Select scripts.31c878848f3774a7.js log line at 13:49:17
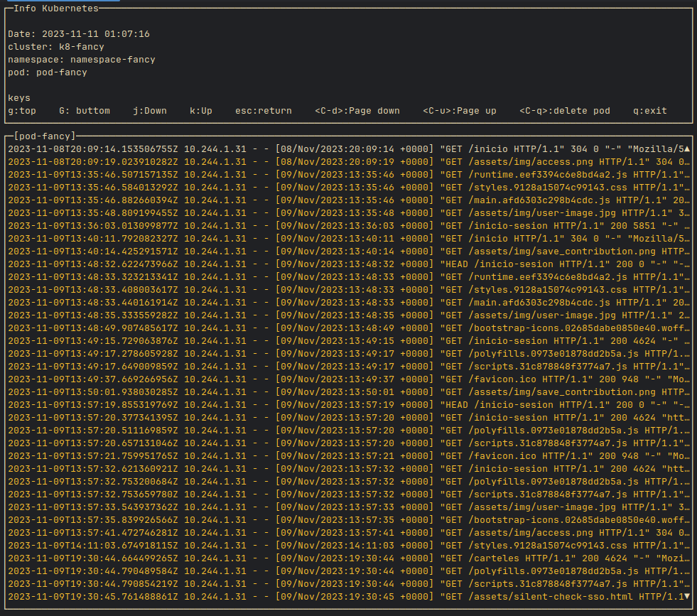The width and height of the screenshot is (697, 616). click(348, 367)
